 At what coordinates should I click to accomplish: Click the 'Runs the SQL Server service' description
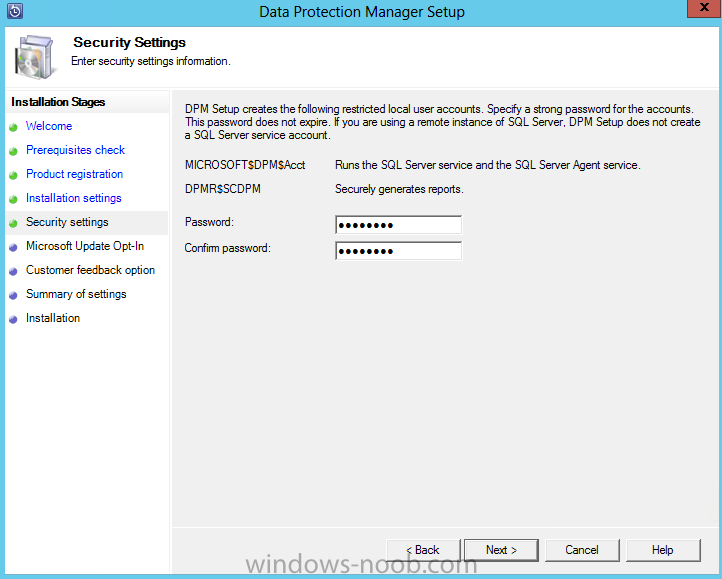point(488,165)
